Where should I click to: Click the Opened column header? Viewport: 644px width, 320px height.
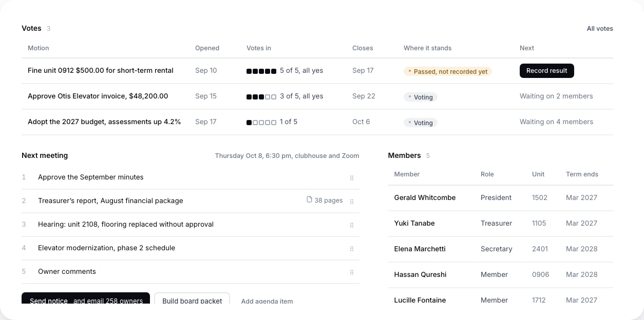pyautogui.click(x=207, y=48)
